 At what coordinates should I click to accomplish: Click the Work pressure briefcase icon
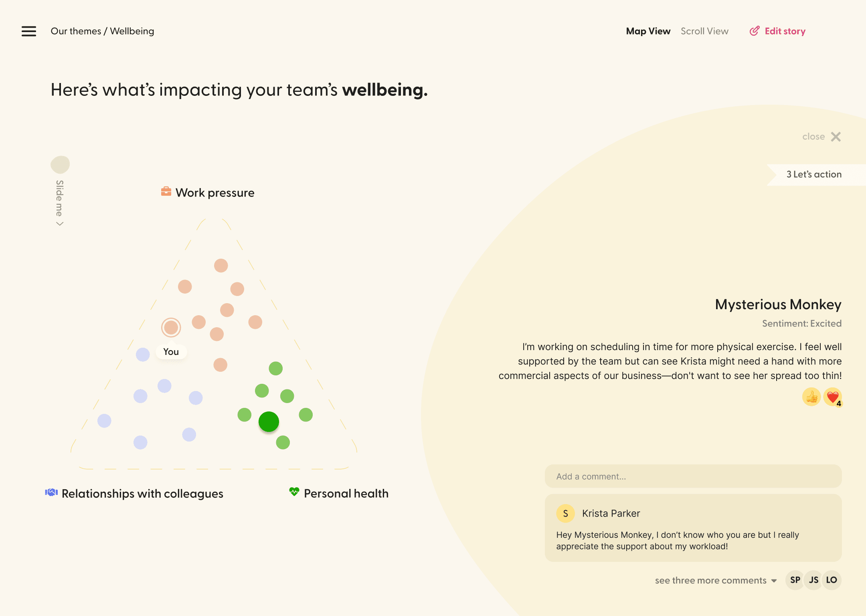point(164,192)
